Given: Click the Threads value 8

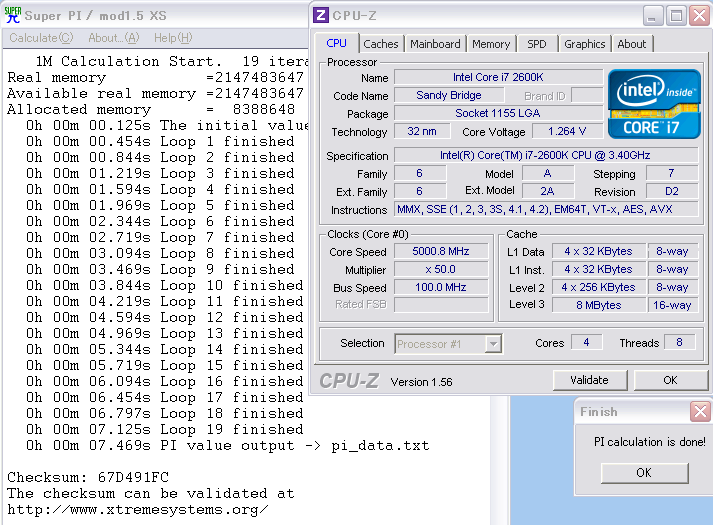Looking at the screenshot, I should point(679,342).
